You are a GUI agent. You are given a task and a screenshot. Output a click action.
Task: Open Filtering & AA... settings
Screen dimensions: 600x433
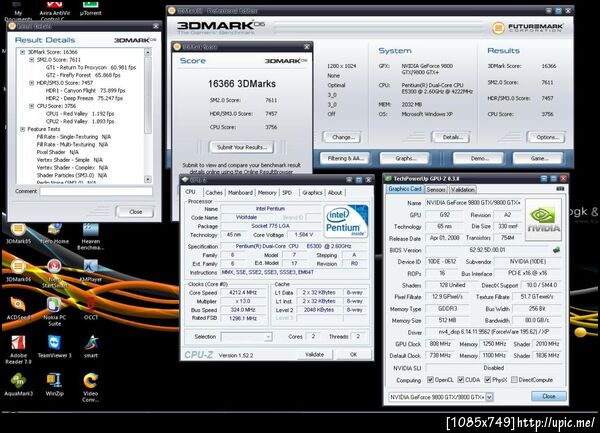tap(345, 158)
